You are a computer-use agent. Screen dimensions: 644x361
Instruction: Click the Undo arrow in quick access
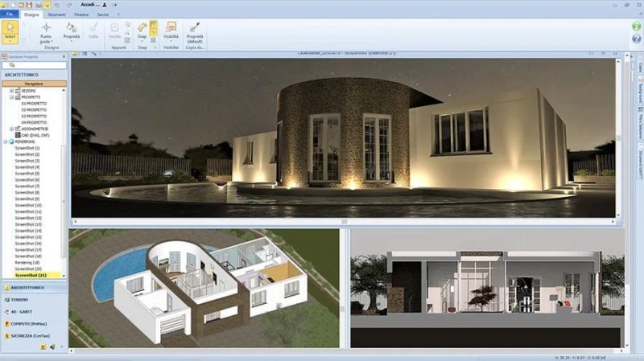click(57, 5)
